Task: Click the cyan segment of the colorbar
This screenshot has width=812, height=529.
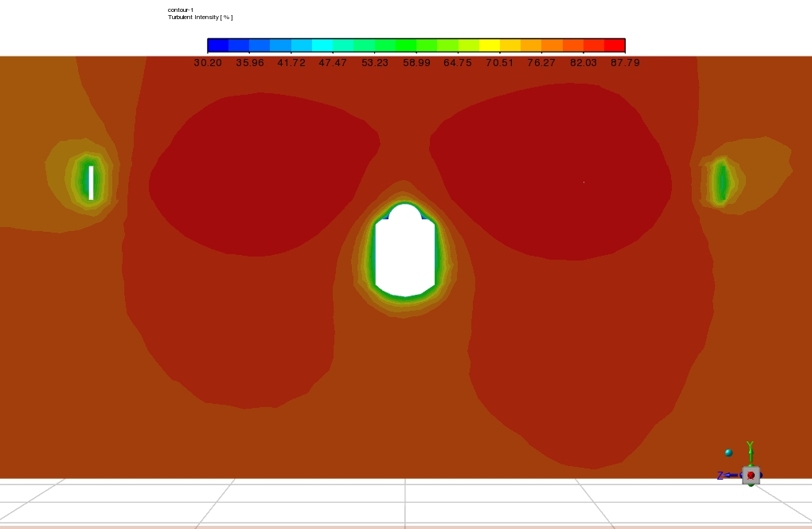Action: pyautogui.click(x=322, y=45)
